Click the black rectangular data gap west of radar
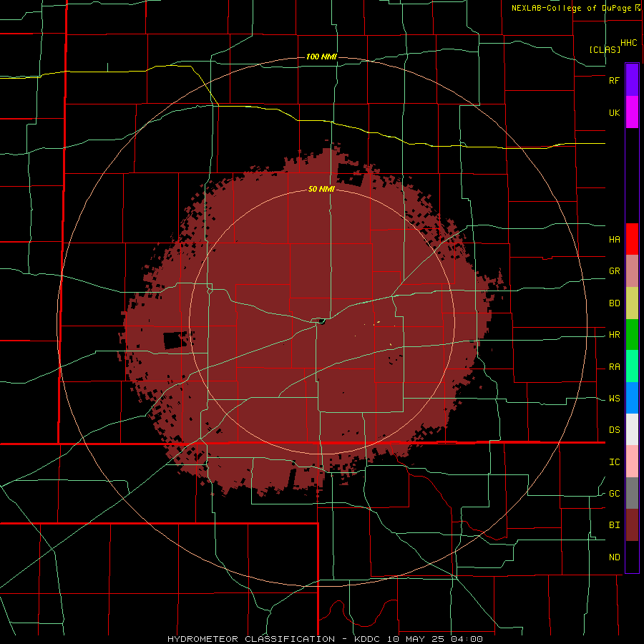 pos(175,341)
